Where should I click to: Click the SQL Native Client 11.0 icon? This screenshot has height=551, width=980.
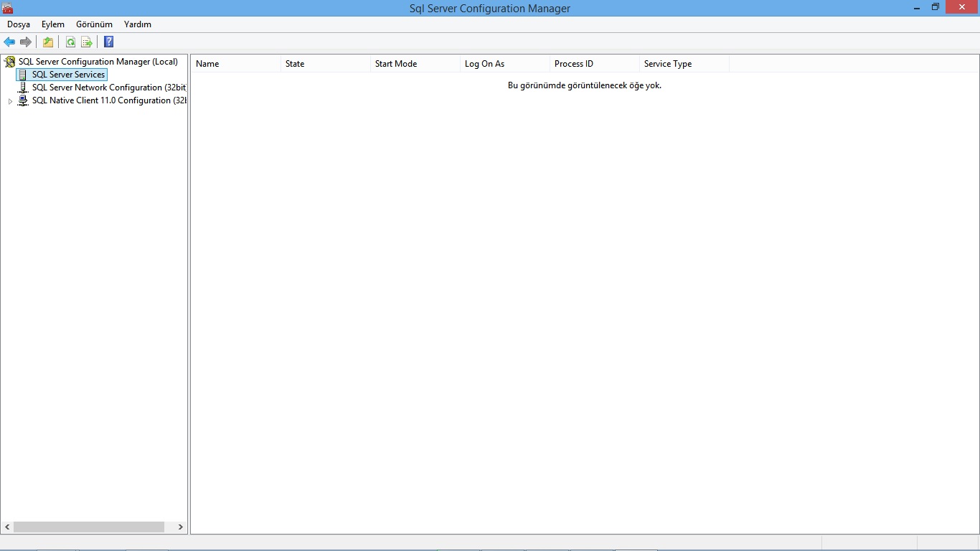click(x=23, y=100)
